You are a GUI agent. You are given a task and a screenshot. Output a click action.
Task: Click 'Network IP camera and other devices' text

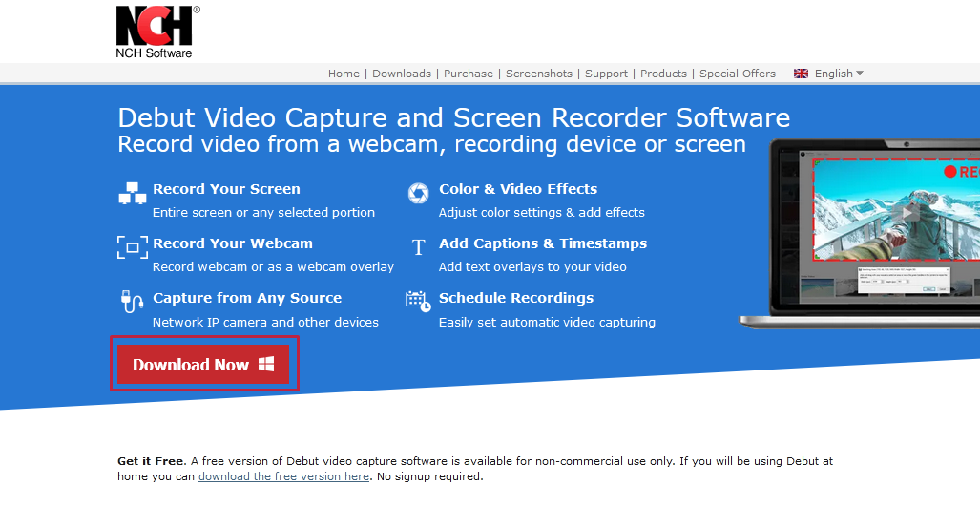(265, 323)
